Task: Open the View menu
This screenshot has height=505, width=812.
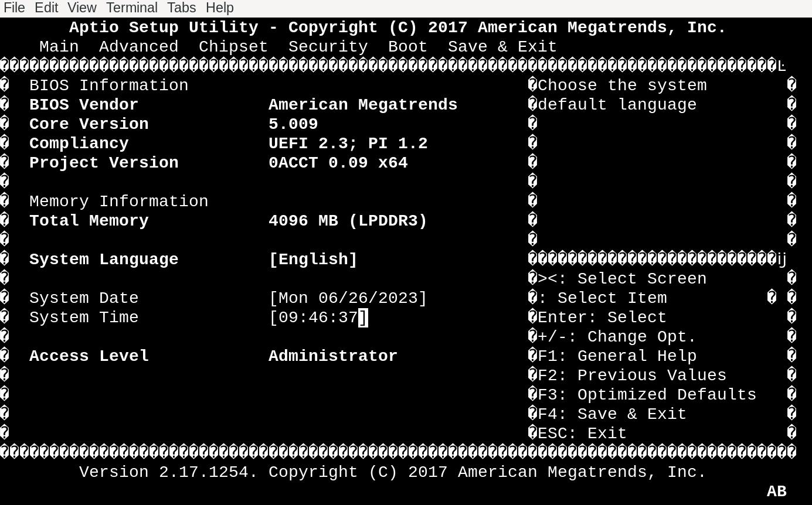Action: tap(81, 8)
